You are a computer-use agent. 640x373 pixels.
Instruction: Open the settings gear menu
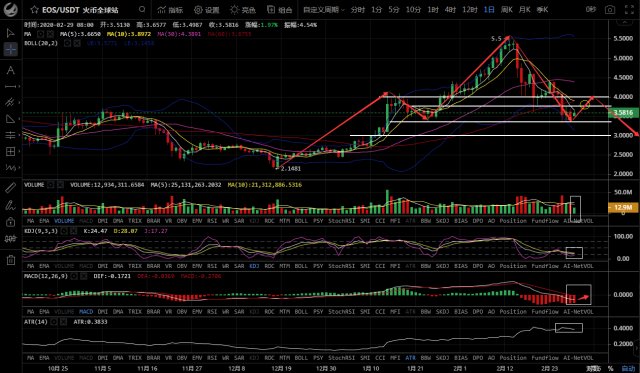click(x=206, y=9)
